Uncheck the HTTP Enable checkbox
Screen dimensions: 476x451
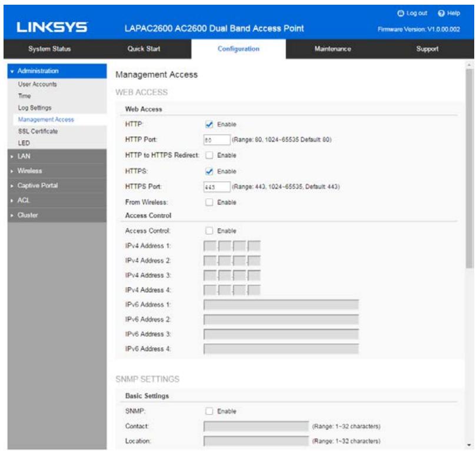[209, 124]
